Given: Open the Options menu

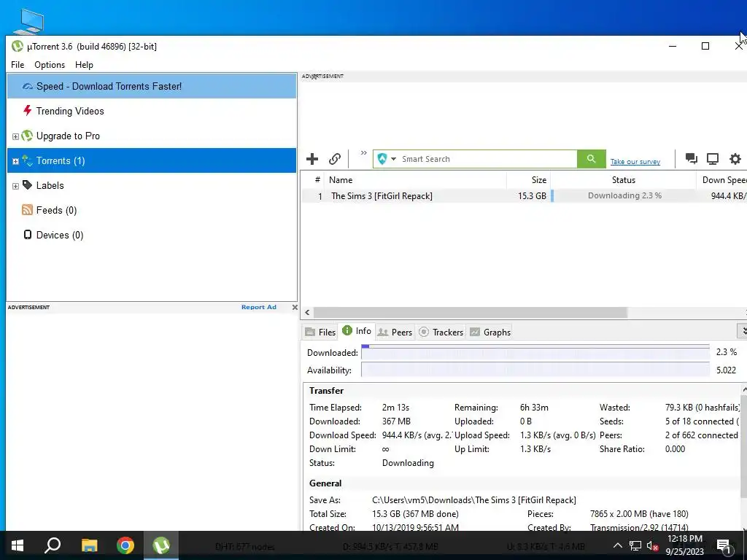Looking at the screenshot, I should [x=50, y=65].
